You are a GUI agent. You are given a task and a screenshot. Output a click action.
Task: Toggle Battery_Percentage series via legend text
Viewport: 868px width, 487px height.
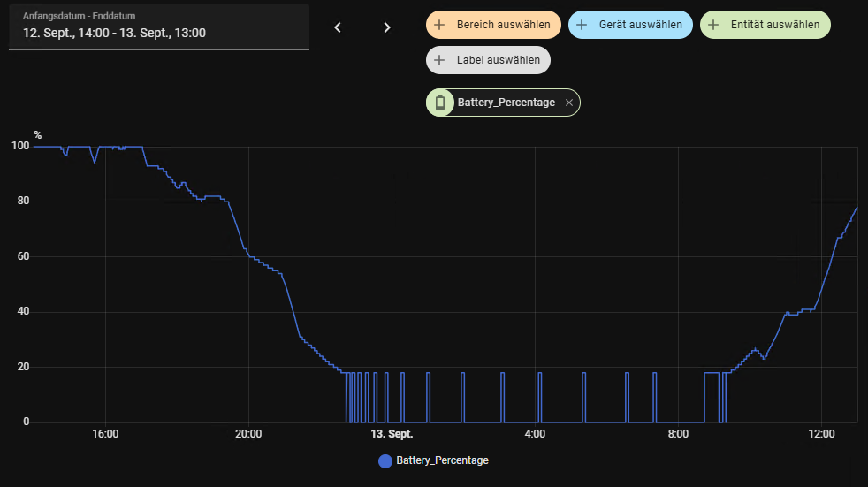[x=442, y=460]
